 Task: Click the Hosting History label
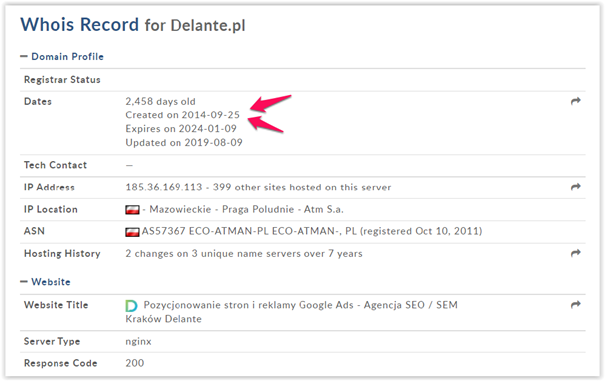pos(62,254)
